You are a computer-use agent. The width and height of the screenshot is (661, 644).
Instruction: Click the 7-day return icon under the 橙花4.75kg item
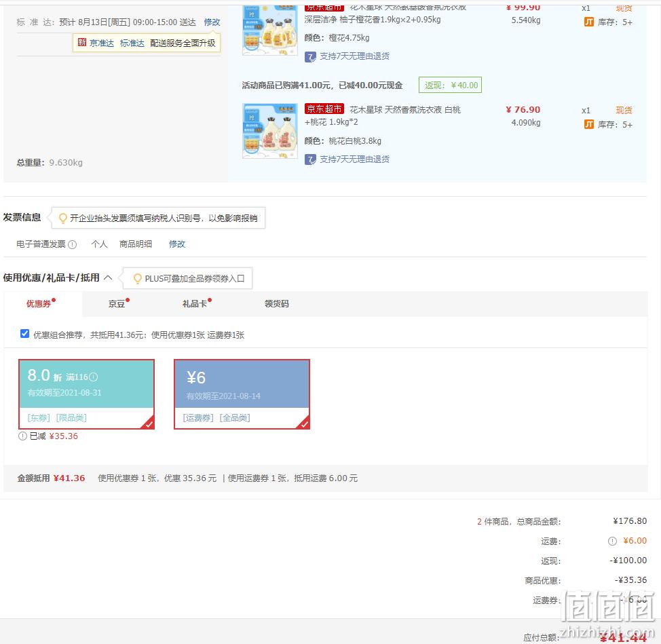(310, 56)
